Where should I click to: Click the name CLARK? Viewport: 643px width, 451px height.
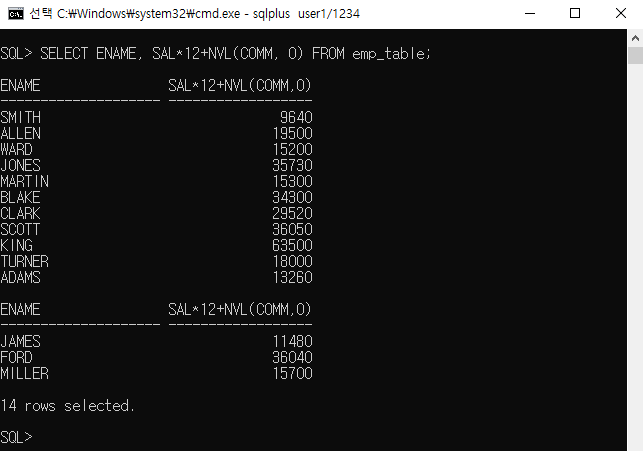(21, 214)
